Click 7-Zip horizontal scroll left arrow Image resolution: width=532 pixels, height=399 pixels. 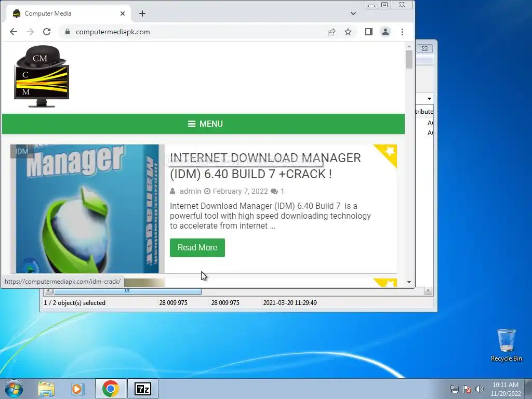pyautogui.click(x=48, y=291)
